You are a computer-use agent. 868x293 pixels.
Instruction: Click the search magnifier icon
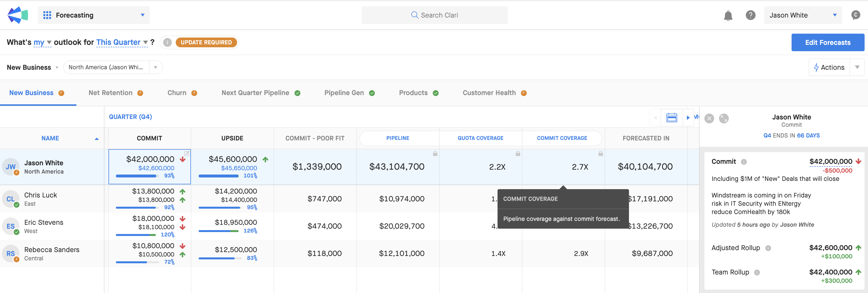(415, 15)
